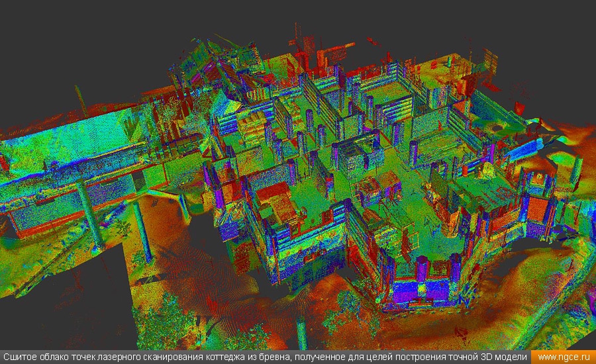
Task: Select the orange-red wall panel on right side
Action: point(537,208)
